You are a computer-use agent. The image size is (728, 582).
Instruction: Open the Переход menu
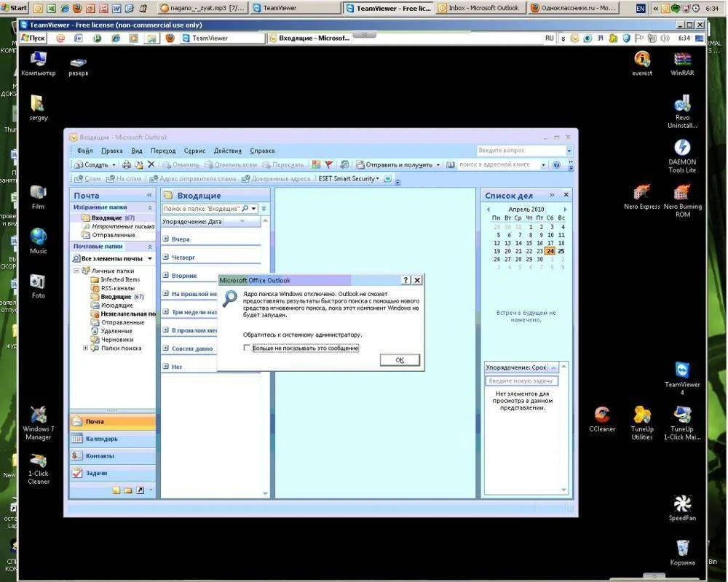(x=163, y=151)
